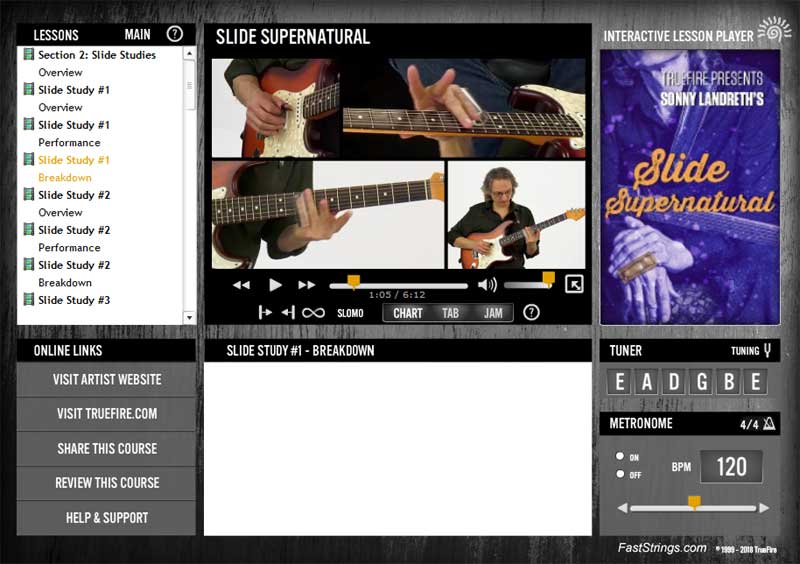Image resolution: width=800 pixels, height=564 pixels.
Task: Set loop end point marker
Action: [288, 312]
